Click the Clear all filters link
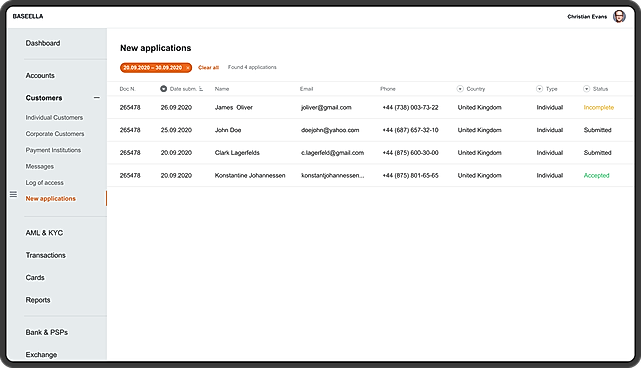 208,67
